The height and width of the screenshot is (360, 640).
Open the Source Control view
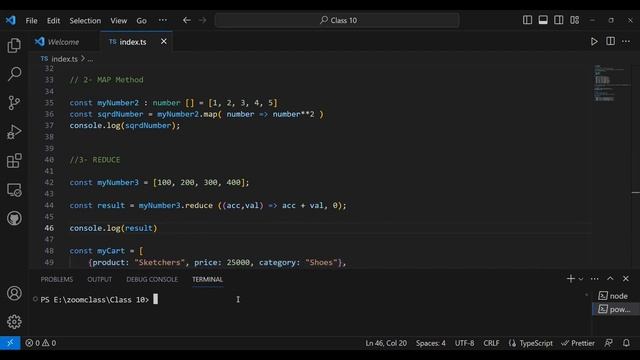pyautogui.click(x=14, y=103)
